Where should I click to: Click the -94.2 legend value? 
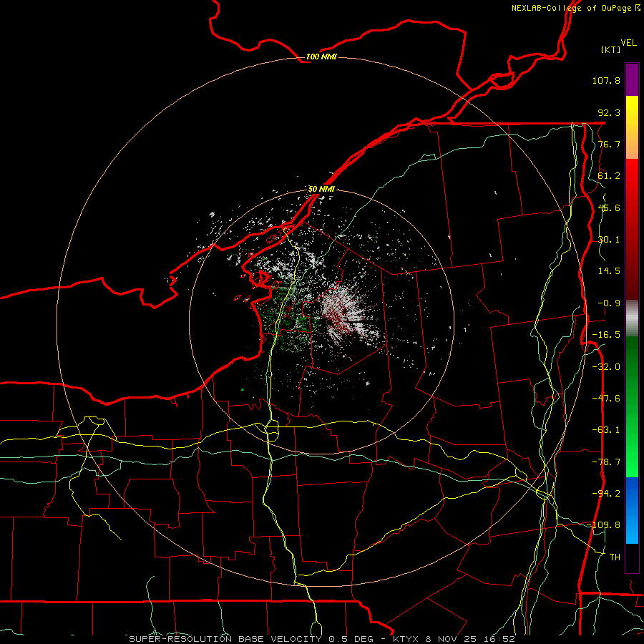pyautogui.click(x=606, y=494)
